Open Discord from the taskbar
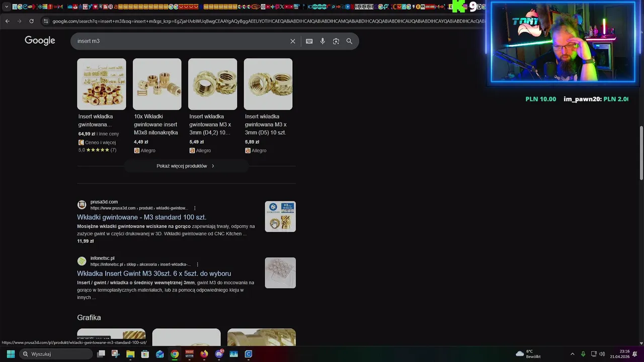This screenshot has height=362, width=644. click(x=219, y=354)
